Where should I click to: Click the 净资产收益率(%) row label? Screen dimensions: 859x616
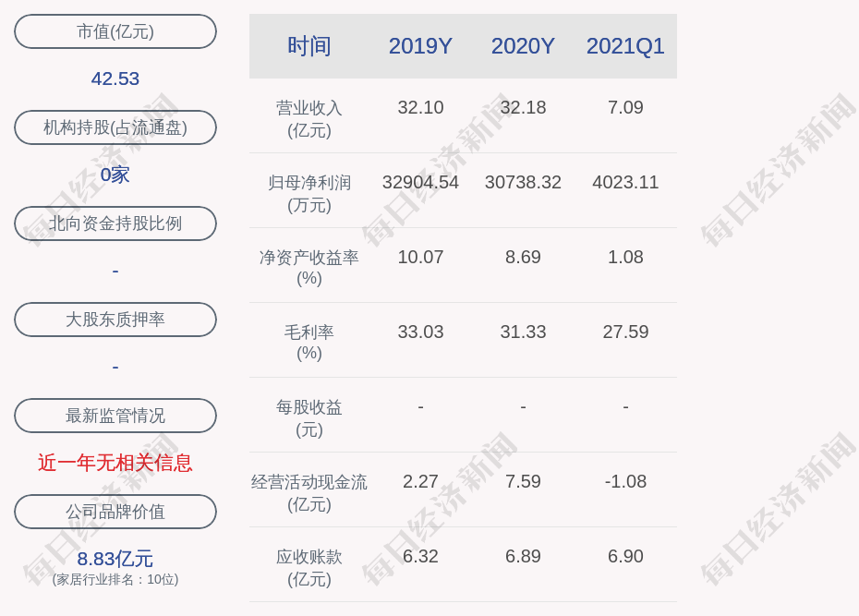pos(309,268)
